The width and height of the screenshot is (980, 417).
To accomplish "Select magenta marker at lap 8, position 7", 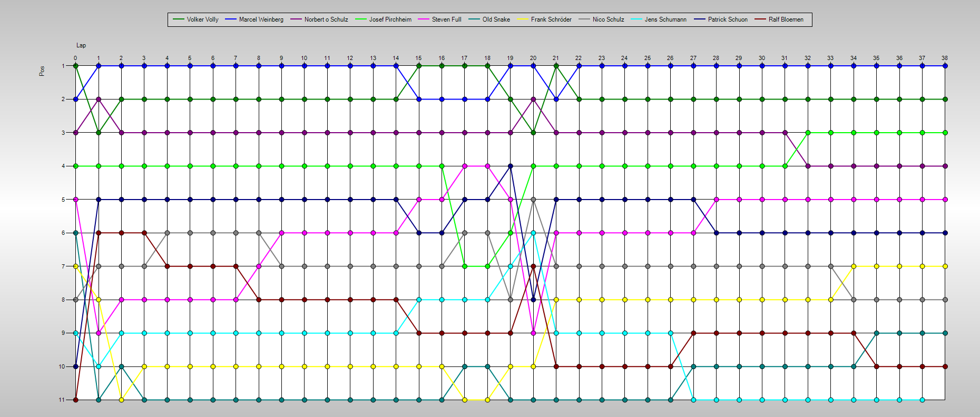I will point(259,266).
